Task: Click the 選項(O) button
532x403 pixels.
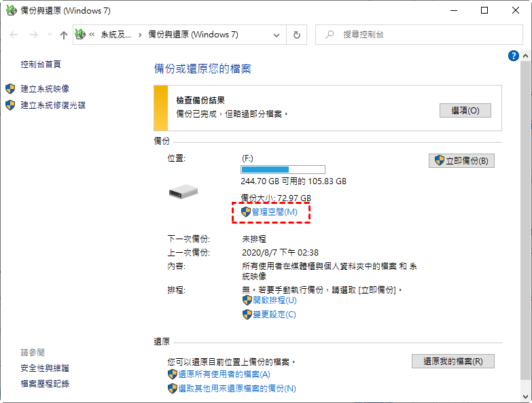Action: tap(465, 111)
